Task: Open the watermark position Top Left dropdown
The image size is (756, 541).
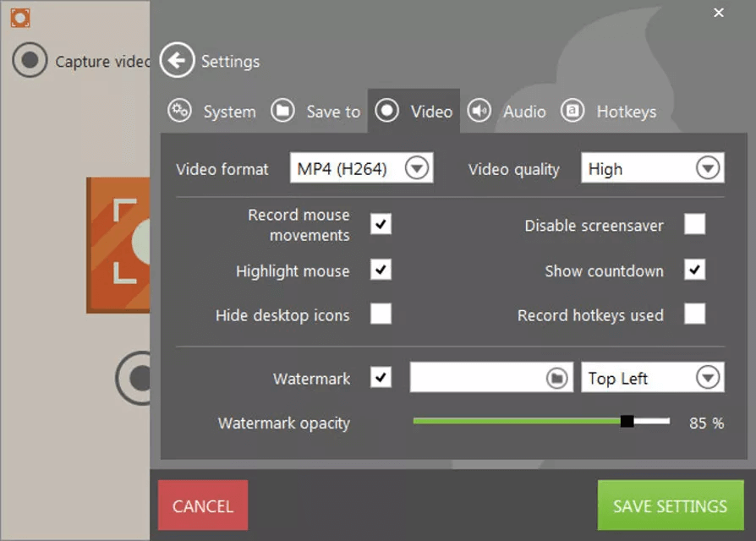Action: [707, 378]
